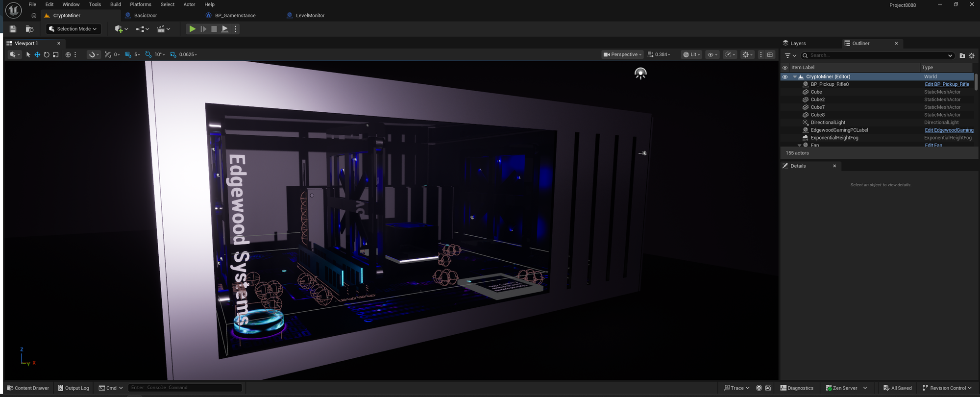Open play options three-dot menu
The height and width of the screenshot is (397, 980).
[236, 29]
